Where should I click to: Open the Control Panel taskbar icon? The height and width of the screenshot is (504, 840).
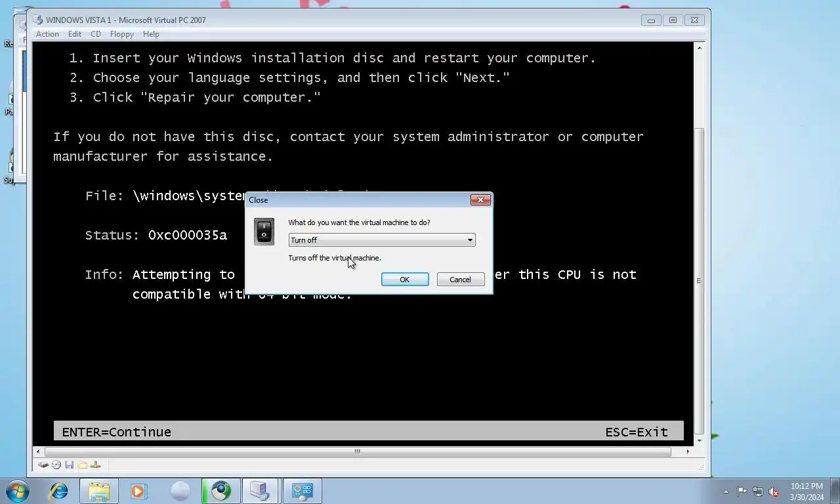pos(302,491)
